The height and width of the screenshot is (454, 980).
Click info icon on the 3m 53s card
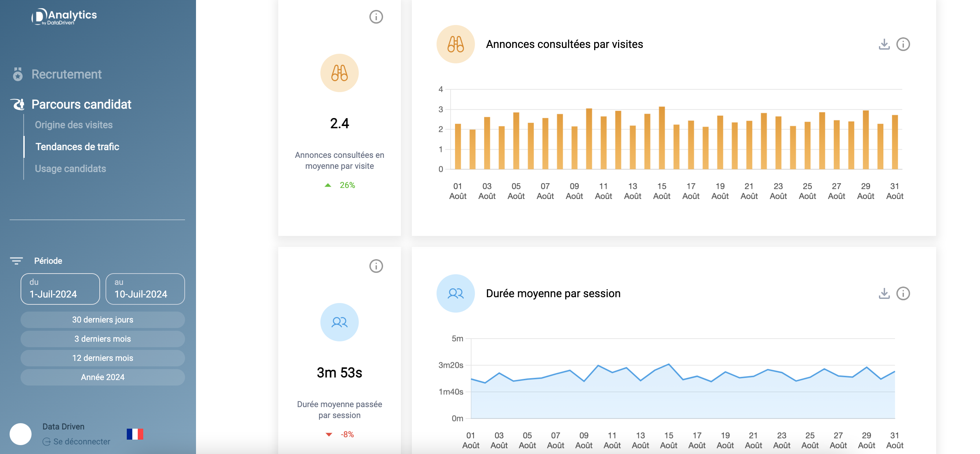[376, 266]
